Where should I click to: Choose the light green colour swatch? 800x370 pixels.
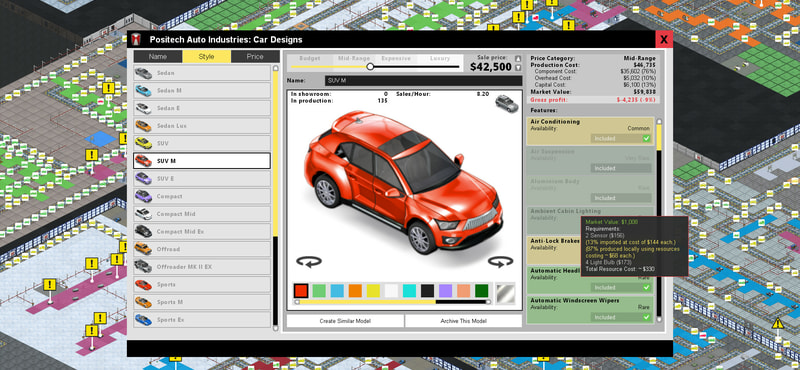[x=319, y=291]
